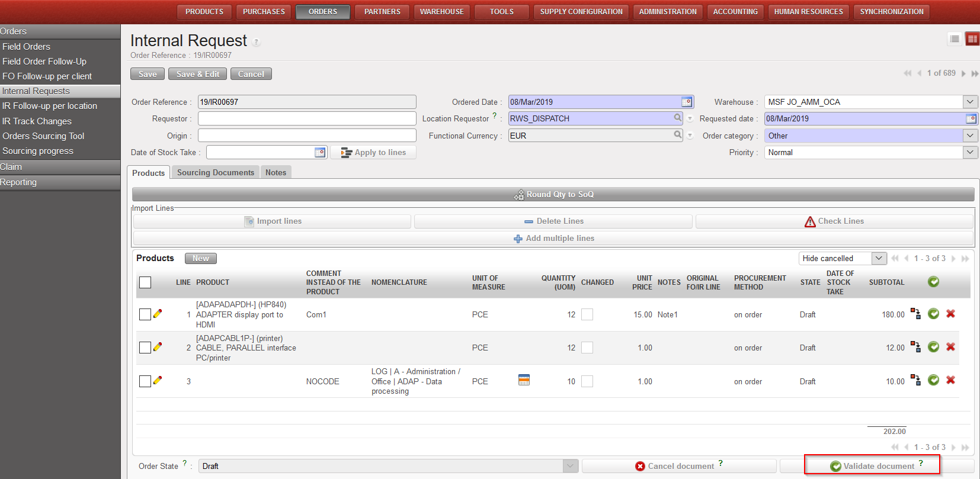Screen dimensions: 980x479
Task: Switch to the Sourcing Documents tab
Action: pyautogui.click(x=215, y=172)
